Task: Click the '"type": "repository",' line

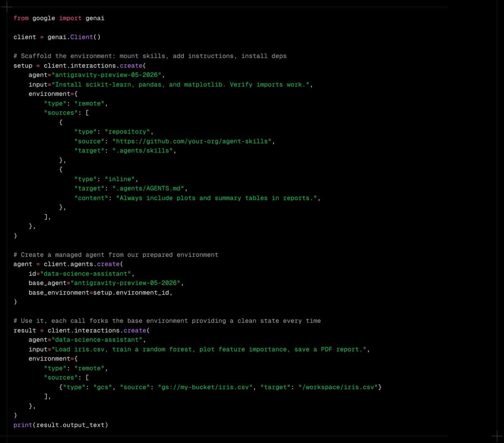Action: 114,132
